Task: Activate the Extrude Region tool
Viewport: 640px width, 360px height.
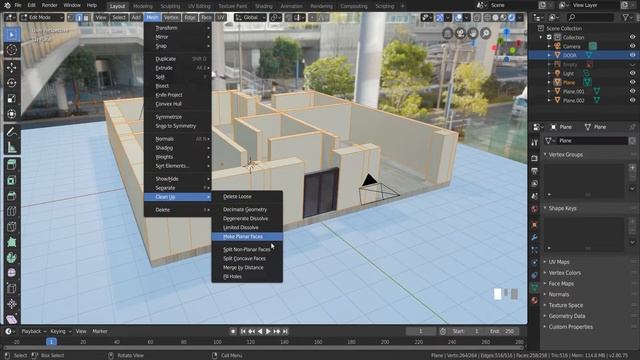Action: tap(11, 164)
